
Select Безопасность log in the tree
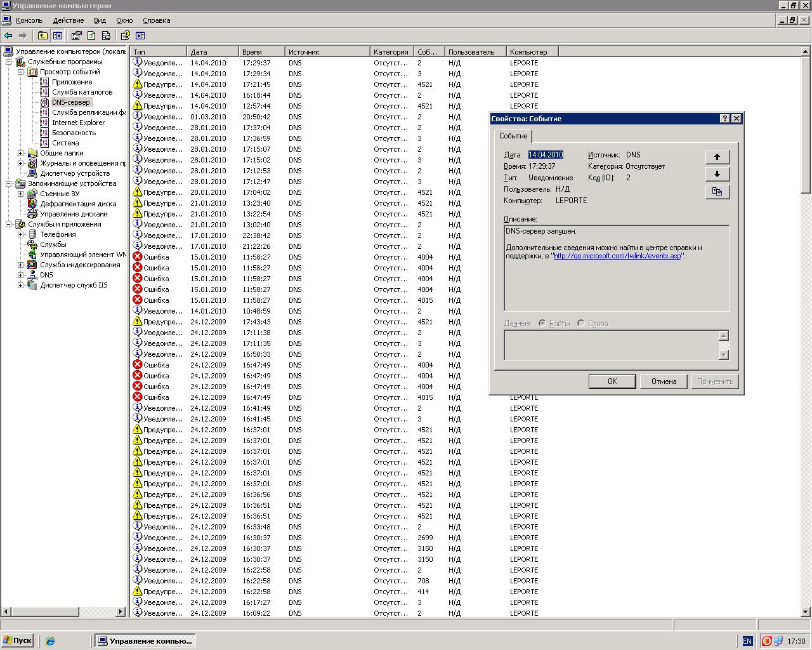pos(74,133)
